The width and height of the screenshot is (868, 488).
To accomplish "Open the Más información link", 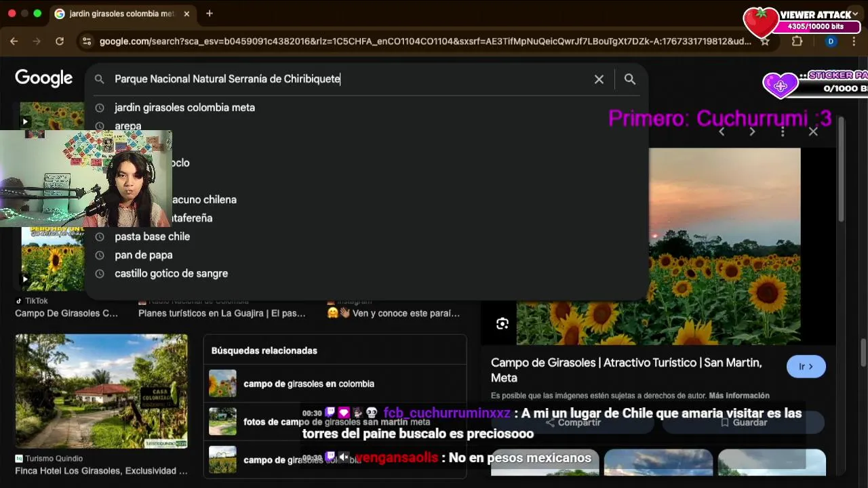I will (x=739, y=396).
